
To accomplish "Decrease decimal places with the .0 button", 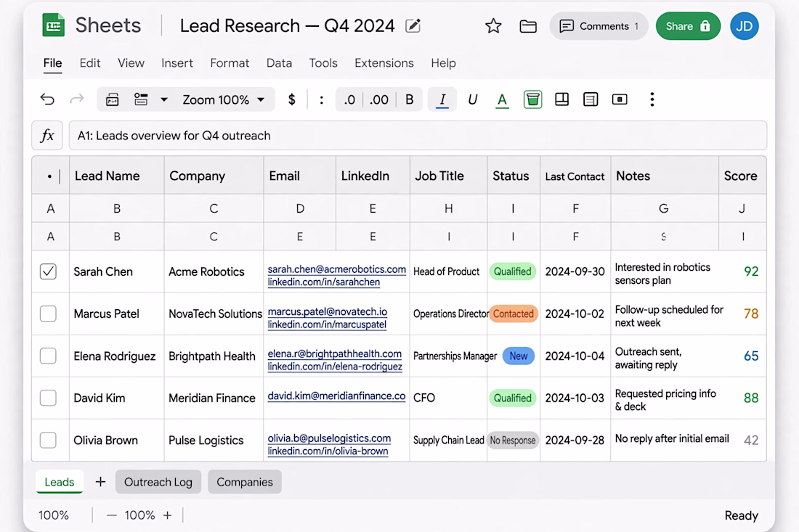I will click(349, 99).
